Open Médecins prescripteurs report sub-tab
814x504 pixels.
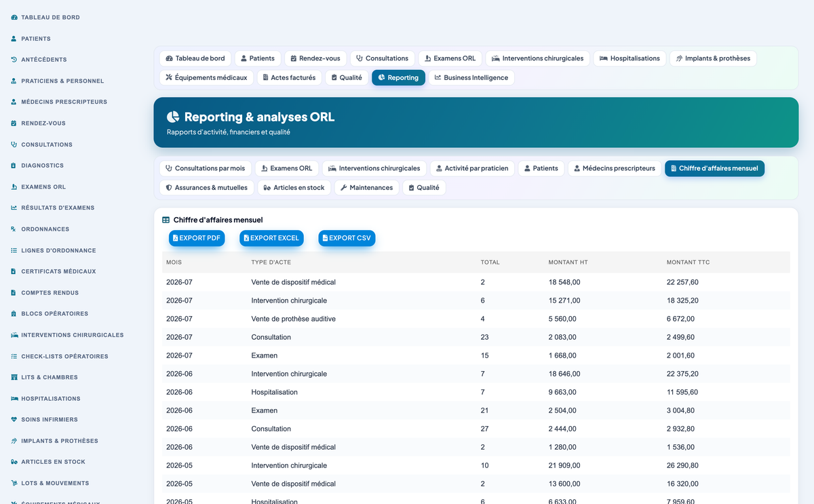[x=614, y=168]
